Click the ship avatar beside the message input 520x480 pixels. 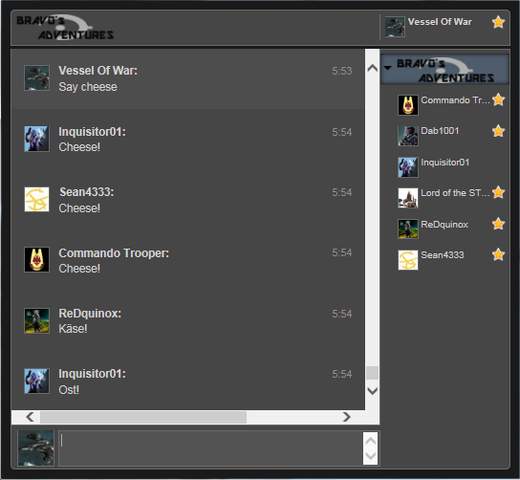(x=36, y=448)
